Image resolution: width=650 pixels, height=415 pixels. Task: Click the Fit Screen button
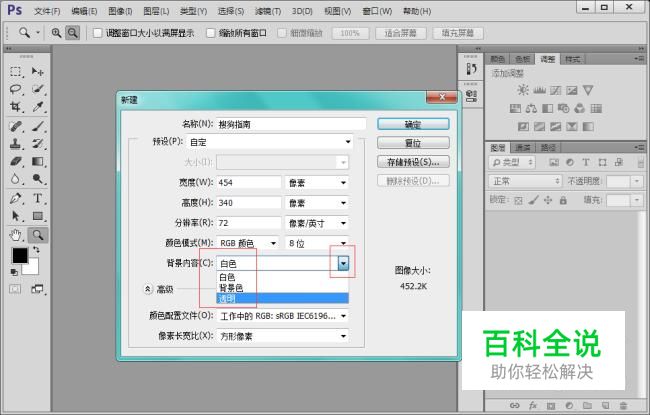point(400,33)
